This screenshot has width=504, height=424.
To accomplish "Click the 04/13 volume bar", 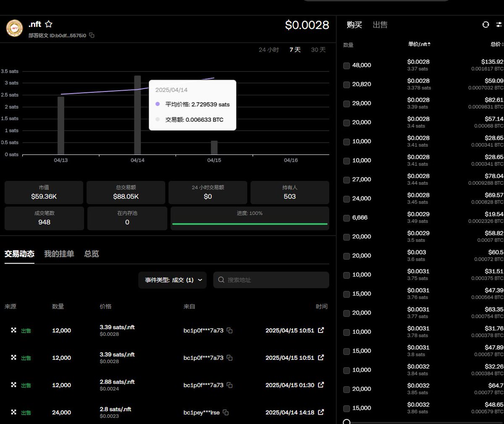I will [61, 126].
